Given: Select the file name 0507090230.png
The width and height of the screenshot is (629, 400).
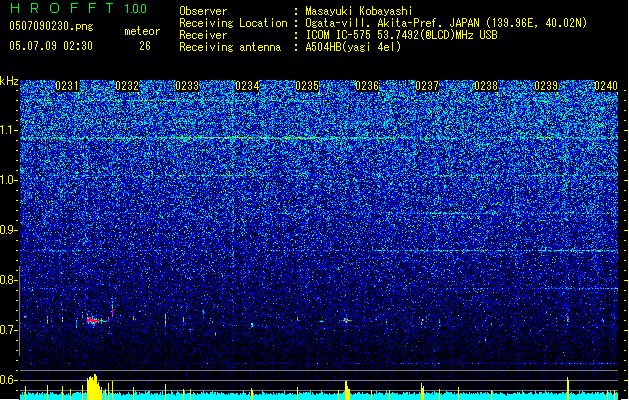Looking at the screenshot, I should (51, 26).
